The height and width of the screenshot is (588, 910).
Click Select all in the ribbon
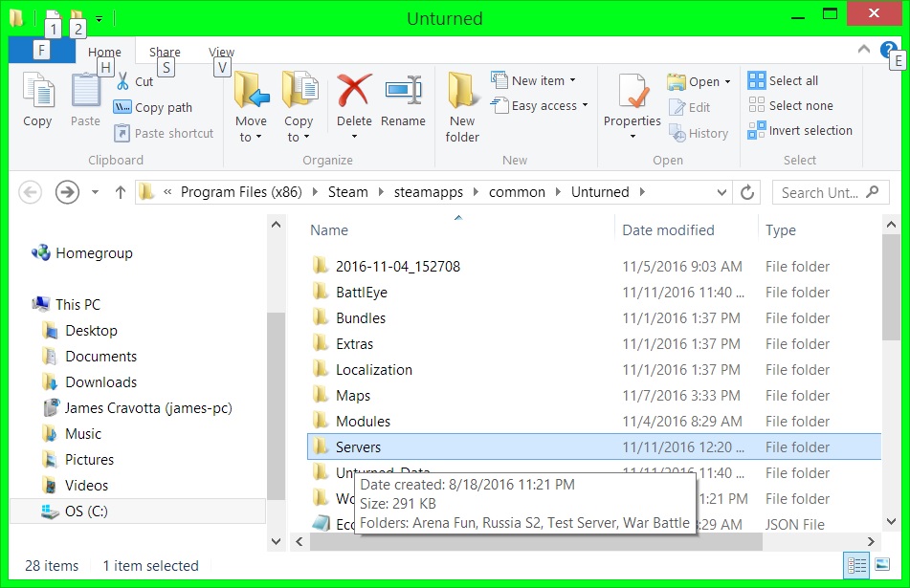783,80
